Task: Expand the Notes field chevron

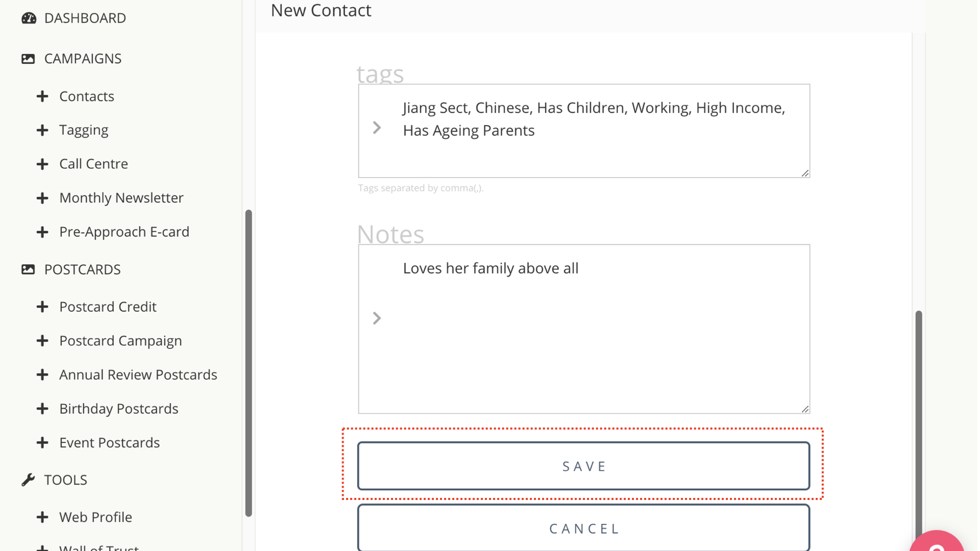Action: pyautogui.click(x=377, y=318)
